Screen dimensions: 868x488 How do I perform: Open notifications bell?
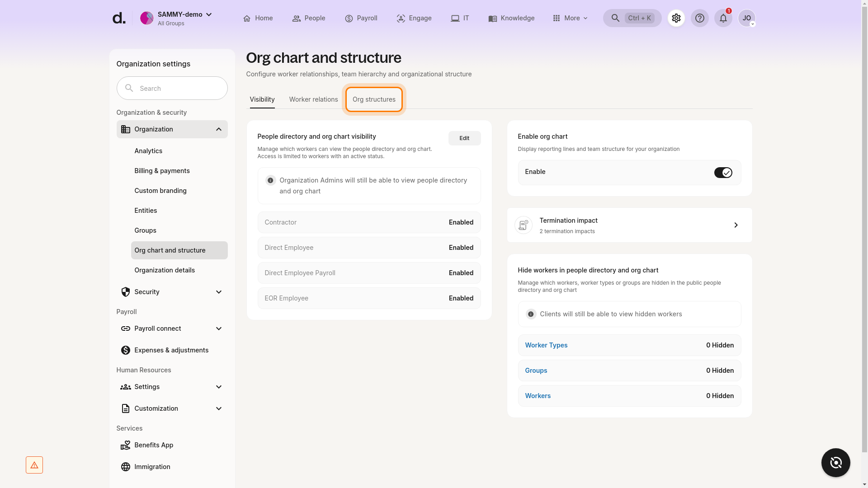coord(723,18)
